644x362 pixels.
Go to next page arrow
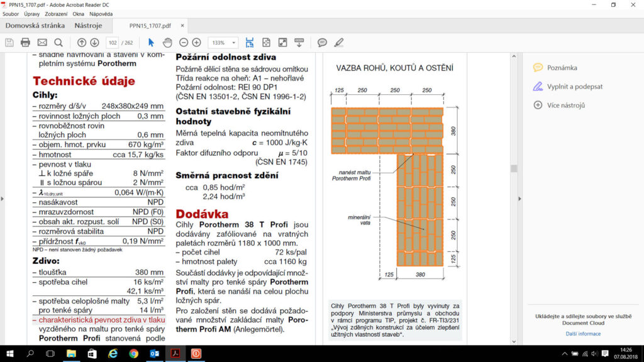point(94,42)
